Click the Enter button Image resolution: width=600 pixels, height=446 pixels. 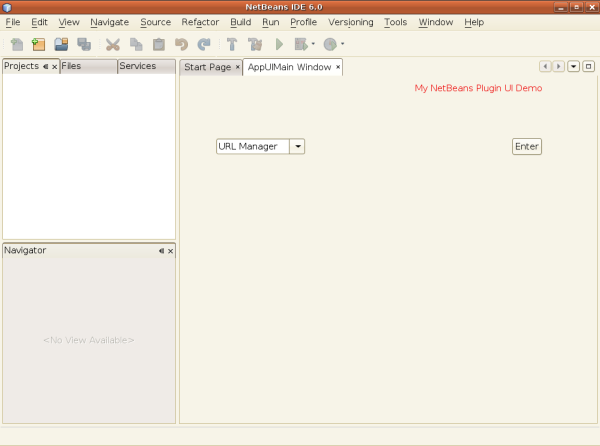tap(527, 146)
